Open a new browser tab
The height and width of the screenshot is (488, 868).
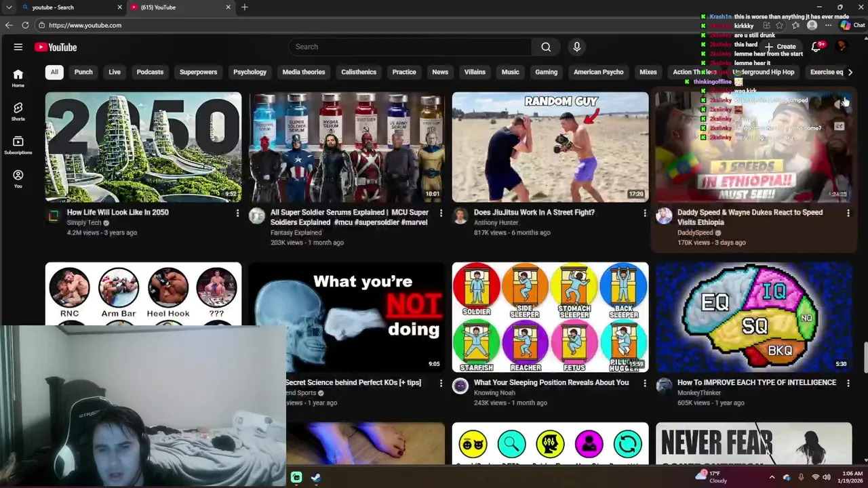coord(244,7)
